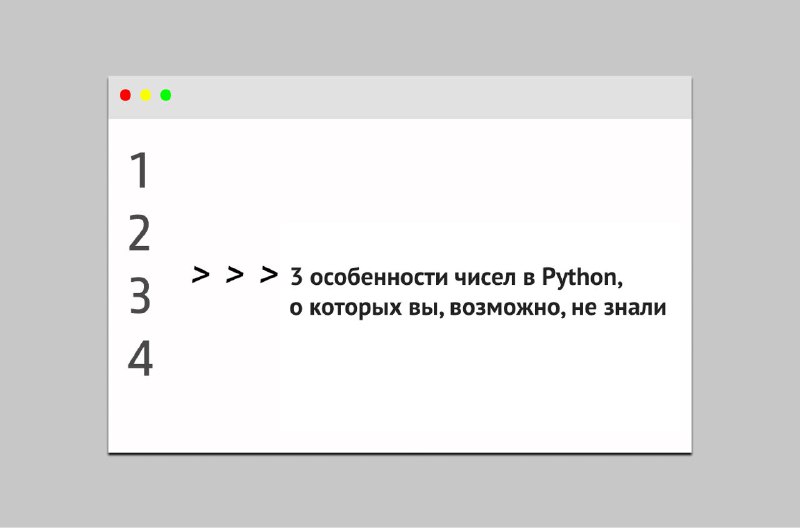Image resolution: width=800 pixels, height=528 pixels.
Task: Select line number 4 in gutter
Action: (140, 359)
